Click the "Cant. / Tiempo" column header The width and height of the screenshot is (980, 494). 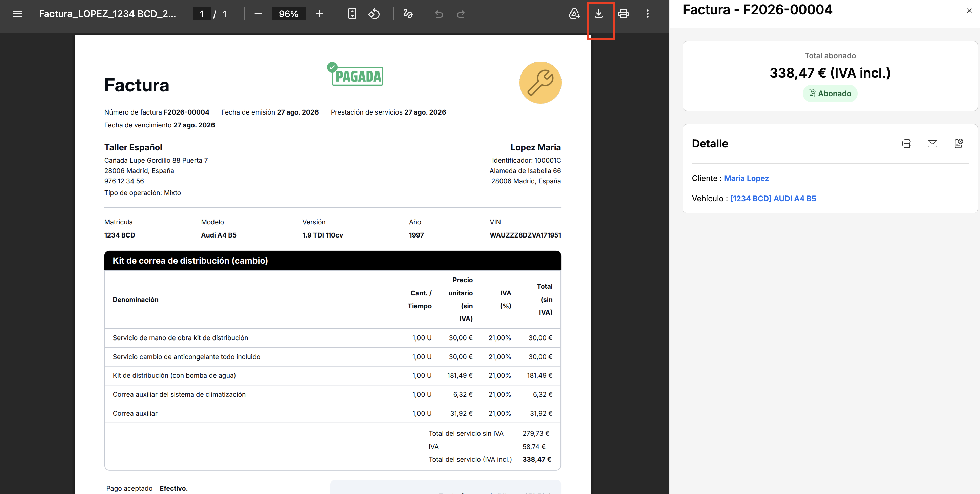[x=419, y=299]
